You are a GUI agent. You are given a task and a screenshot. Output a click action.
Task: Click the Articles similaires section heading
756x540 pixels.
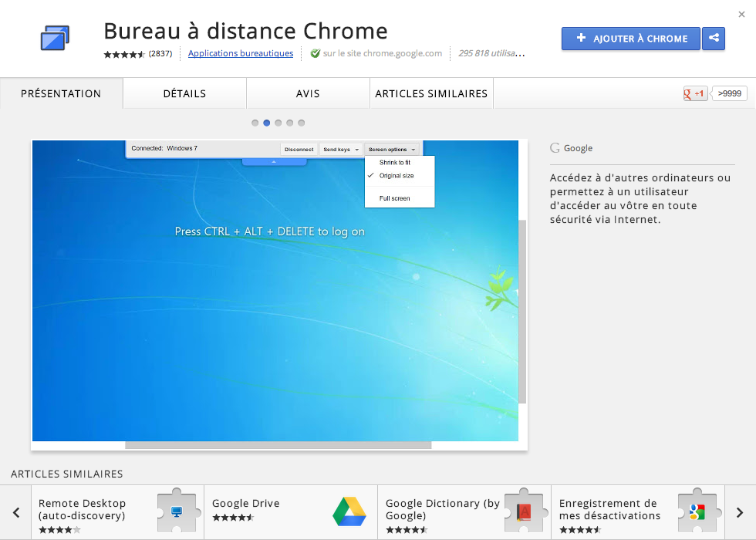point(67,474)
